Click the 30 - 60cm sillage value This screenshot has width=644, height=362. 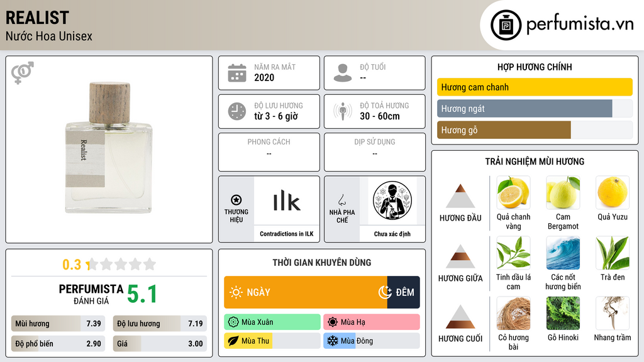380,116
